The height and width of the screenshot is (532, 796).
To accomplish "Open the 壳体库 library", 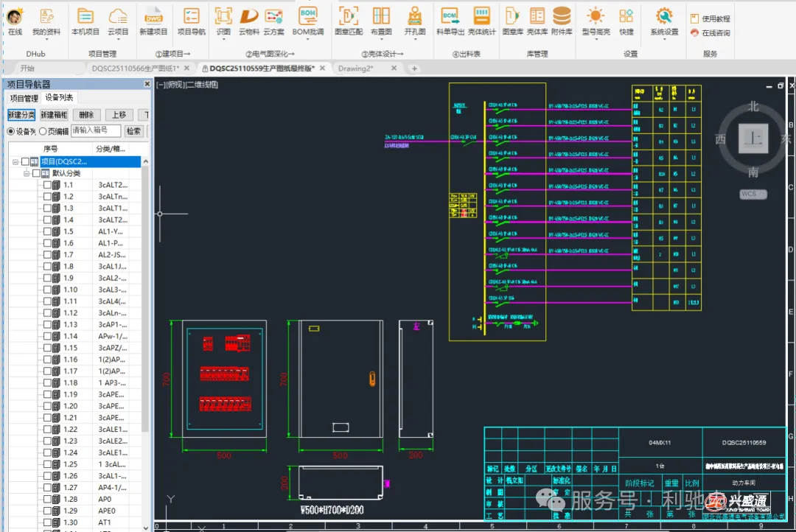I will [x=537, y=18].
